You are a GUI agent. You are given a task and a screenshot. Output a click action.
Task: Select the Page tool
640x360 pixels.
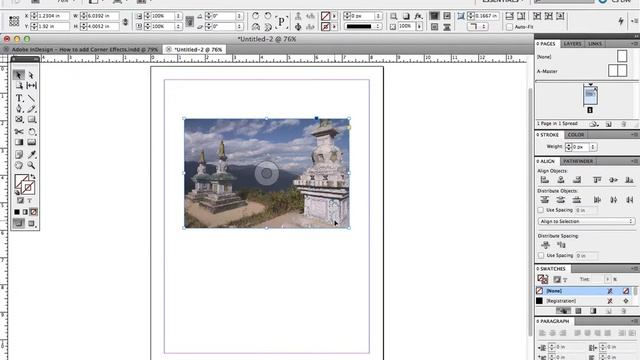click(19, 86)
